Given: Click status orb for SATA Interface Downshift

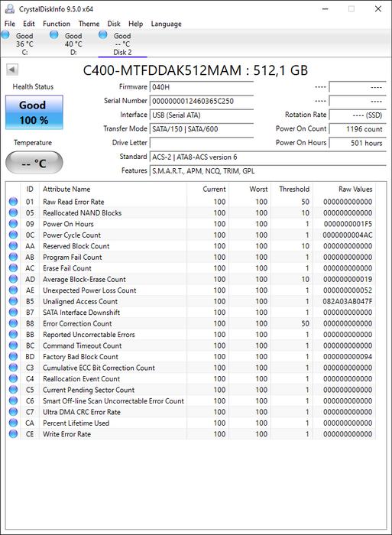Looking at the screenshot, I should (x=13, y=312).
